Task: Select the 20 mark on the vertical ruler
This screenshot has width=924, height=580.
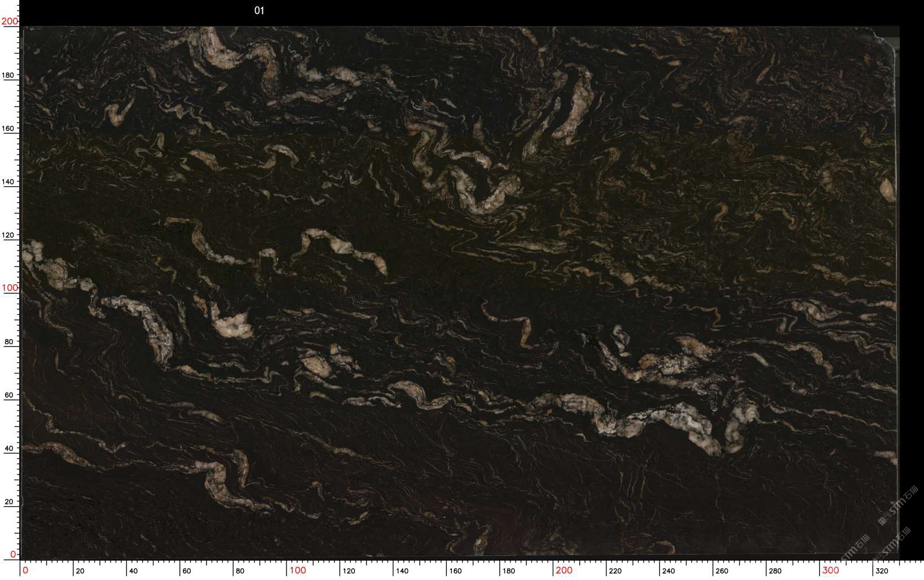Action: [x=9, y=502]
